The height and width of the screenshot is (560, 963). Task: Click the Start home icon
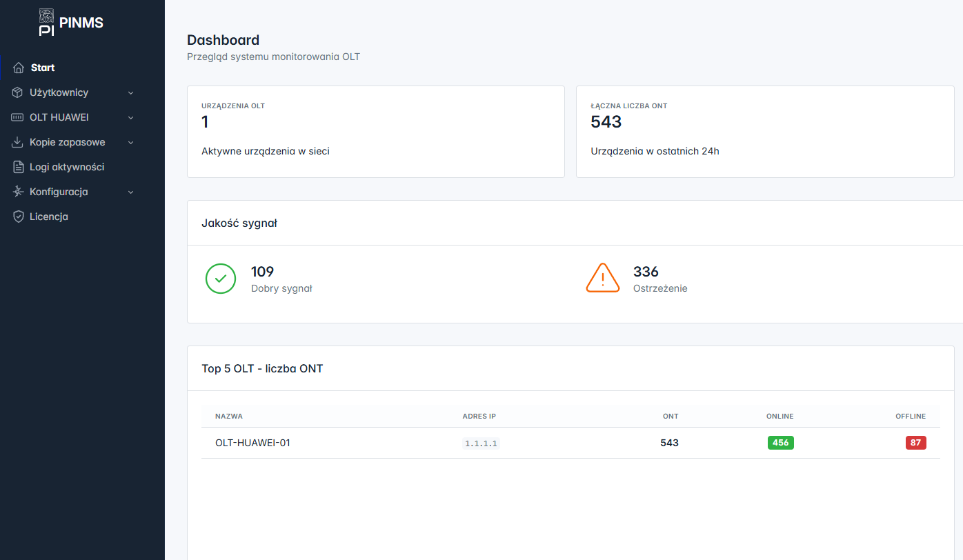(x=19, y=68)
